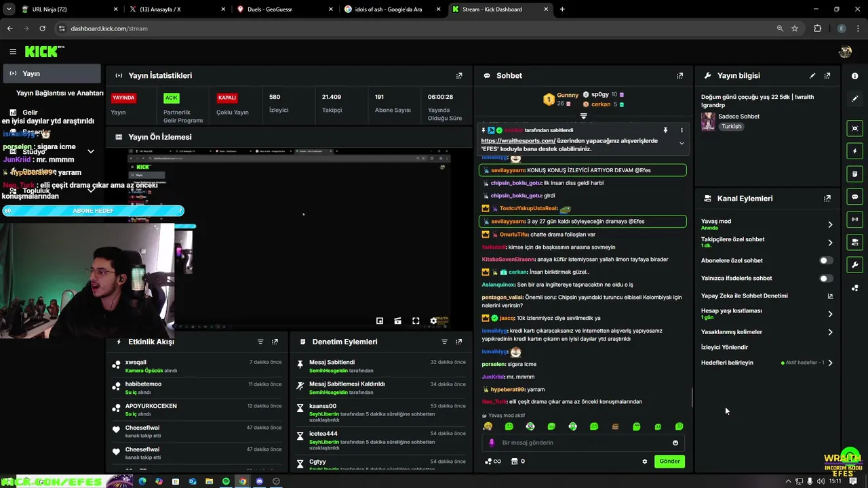Focus the browser address bar

(x=414, y=28)
